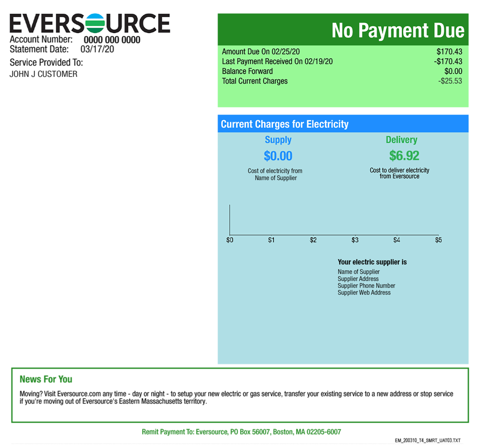This screenshot has height=448, width=479.
Task: Click the 'No Payment Due' banner heading
Action: 398,30
